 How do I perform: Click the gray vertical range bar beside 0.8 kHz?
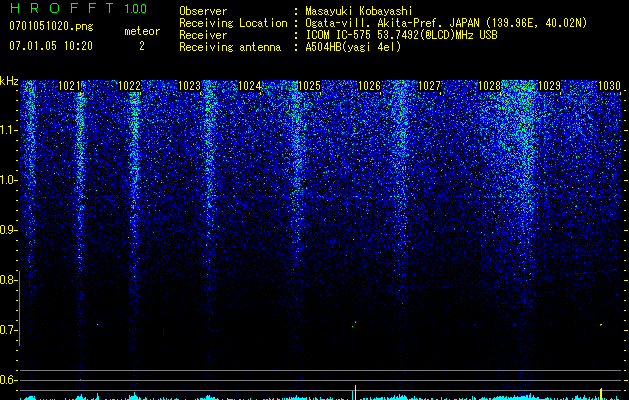[19, 308]
